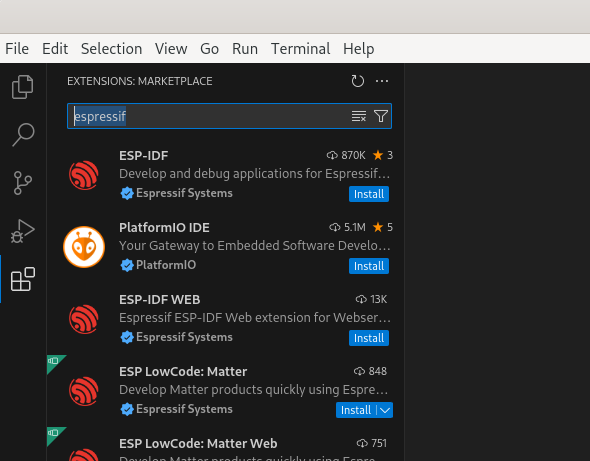Open the Run menu

point(245,49)
